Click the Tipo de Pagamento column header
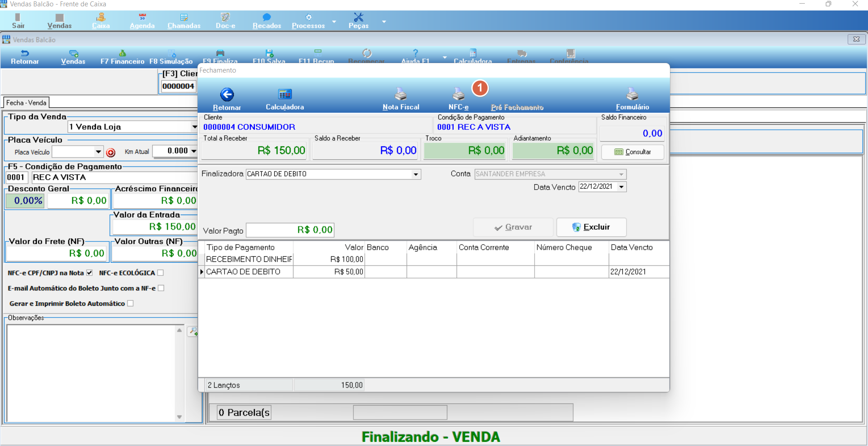This screenshot has width=868, height=446. pos(241,247)
